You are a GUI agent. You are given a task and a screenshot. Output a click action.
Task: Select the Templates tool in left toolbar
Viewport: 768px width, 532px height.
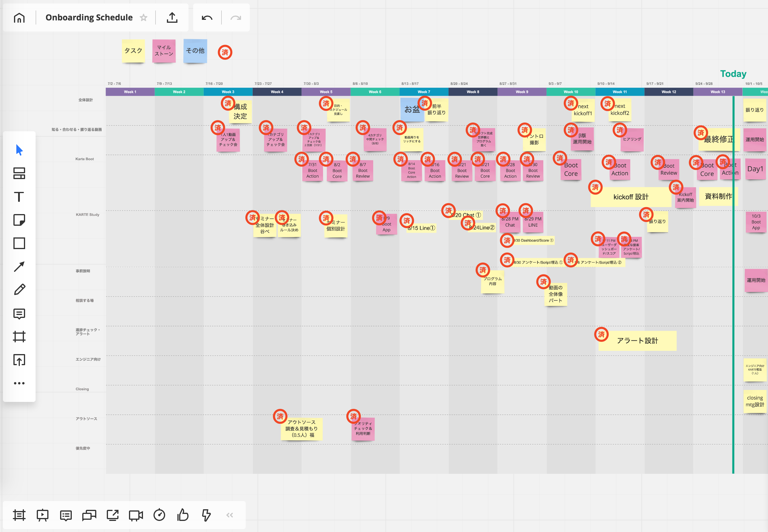click(x=19, y=173)
